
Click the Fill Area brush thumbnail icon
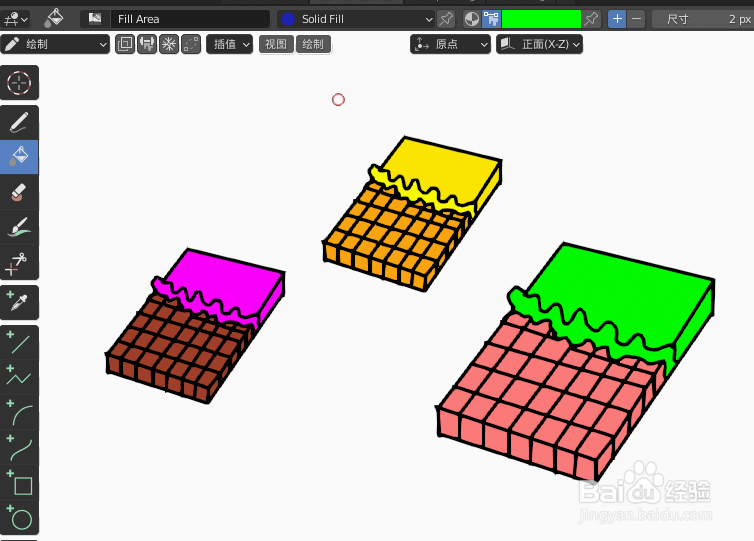click(x=95, y=19)
